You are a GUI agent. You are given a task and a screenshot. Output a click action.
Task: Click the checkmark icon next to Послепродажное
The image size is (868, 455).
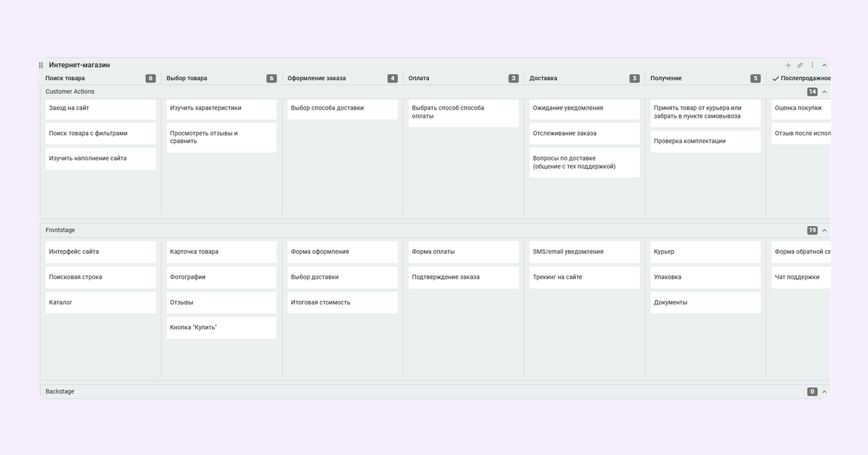(776, 79)
